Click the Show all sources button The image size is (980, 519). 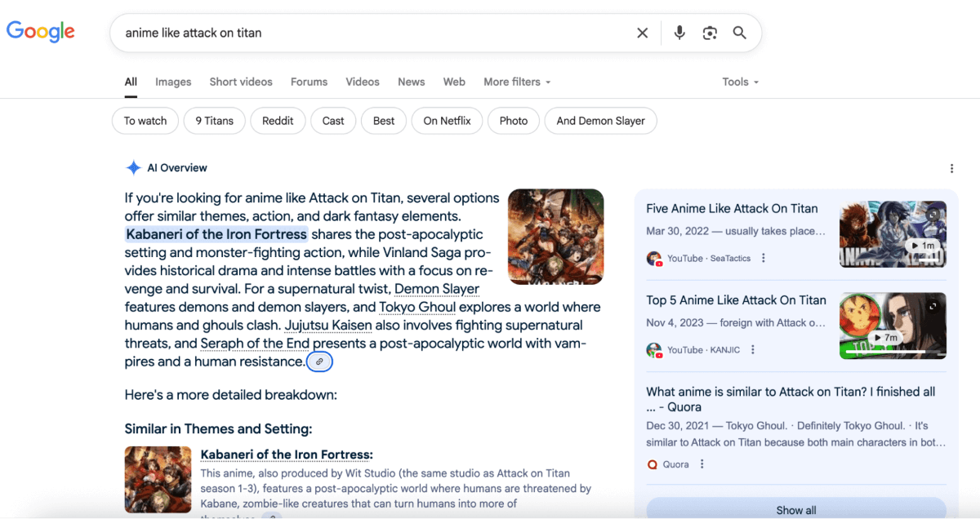(795, 509)
